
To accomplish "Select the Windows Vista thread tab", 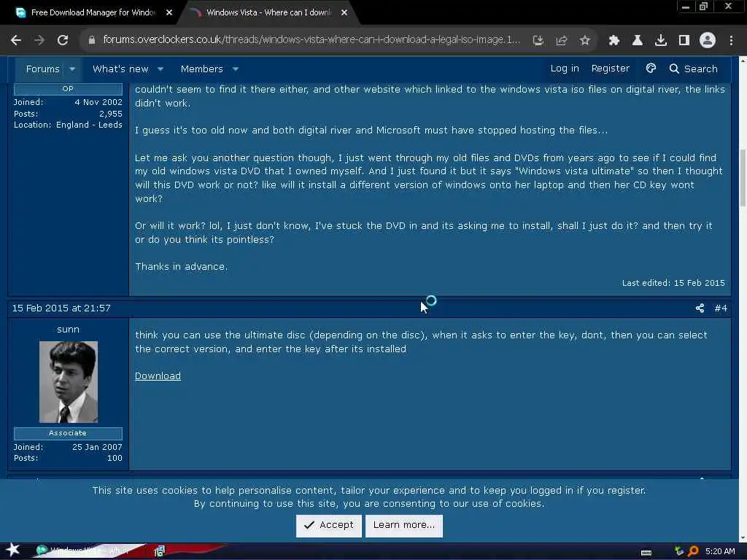I will coord(269,12).
